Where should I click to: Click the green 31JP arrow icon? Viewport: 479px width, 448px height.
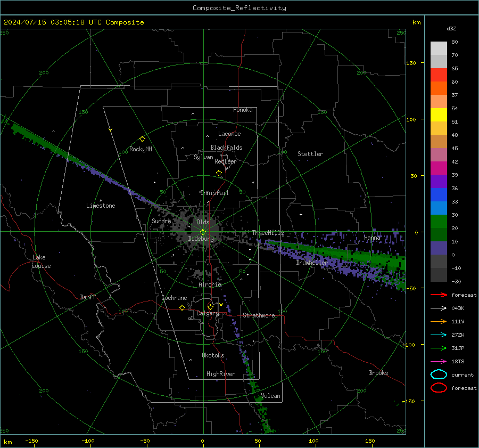click(x=439, y=348)
